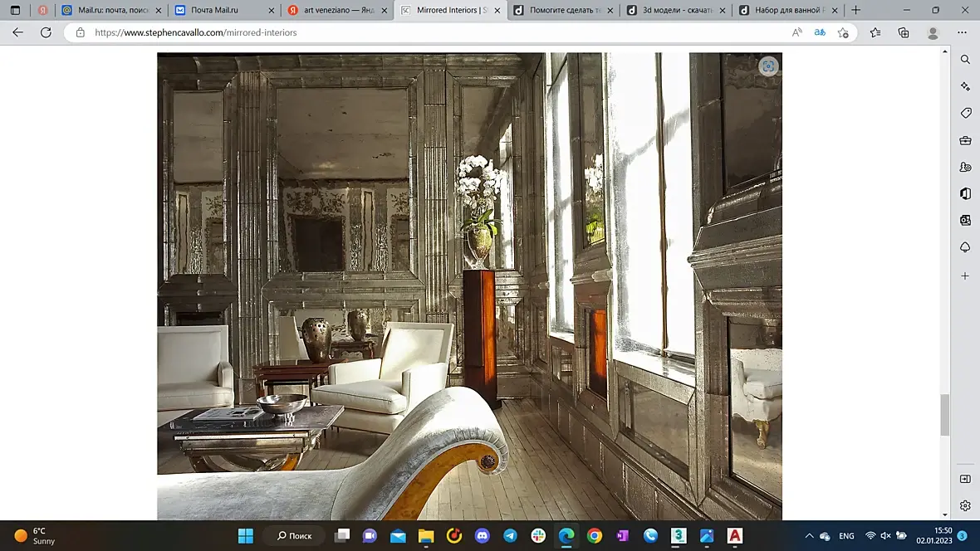Image resolution: width=980 pixels, height=551 pixels.
Task: Open the Windows Start menu
Action: click(x=246, y=535)
